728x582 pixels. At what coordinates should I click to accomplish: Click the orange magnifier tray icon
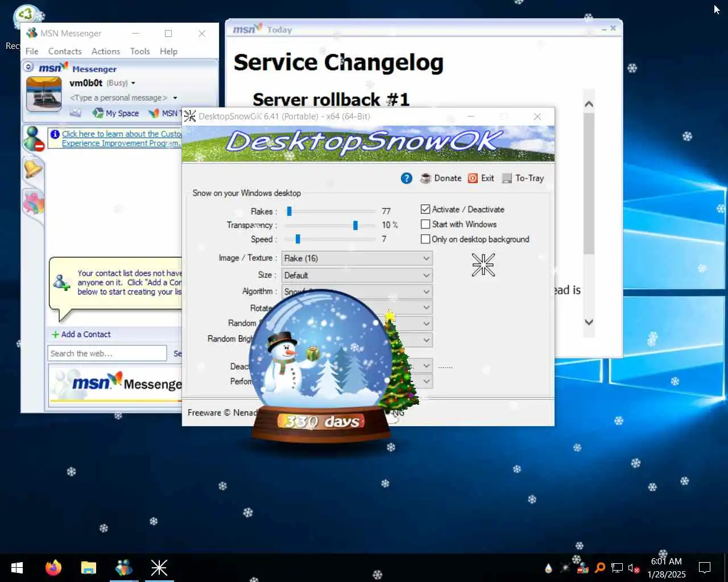pos(600,567)
